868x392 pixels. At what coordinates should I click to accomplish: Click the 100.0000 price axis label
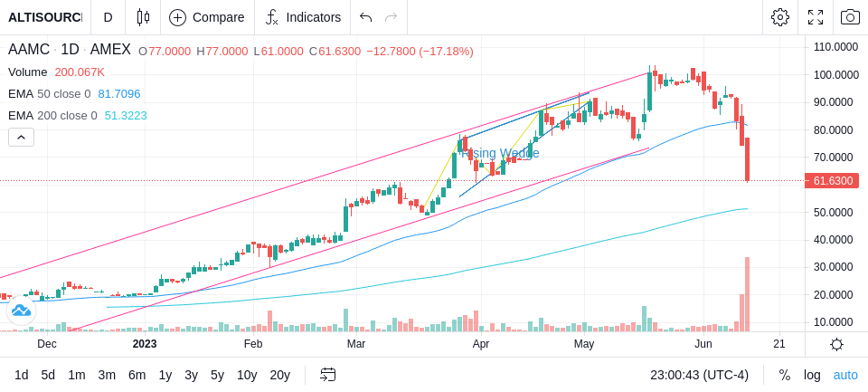pos(835,75)
